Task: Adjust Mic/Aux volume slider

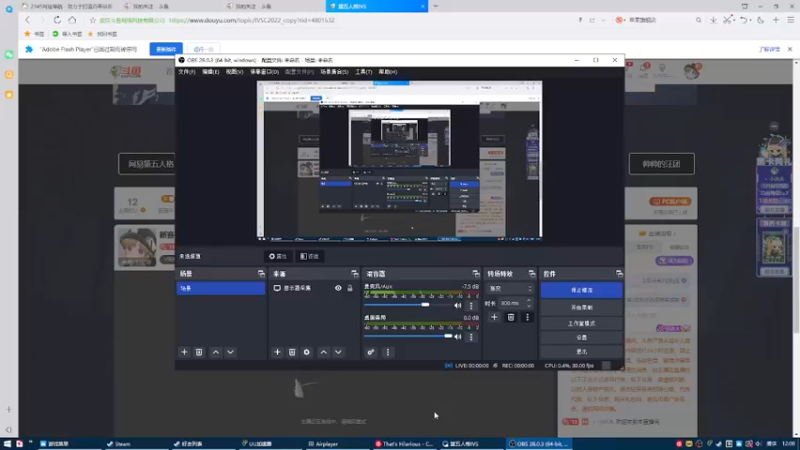Action: [425, 305]
